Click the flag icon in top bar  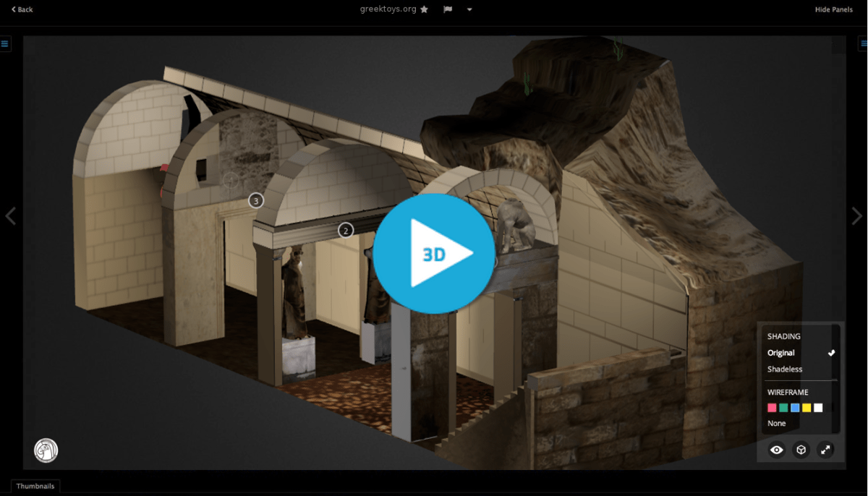[x=448, y=9]
